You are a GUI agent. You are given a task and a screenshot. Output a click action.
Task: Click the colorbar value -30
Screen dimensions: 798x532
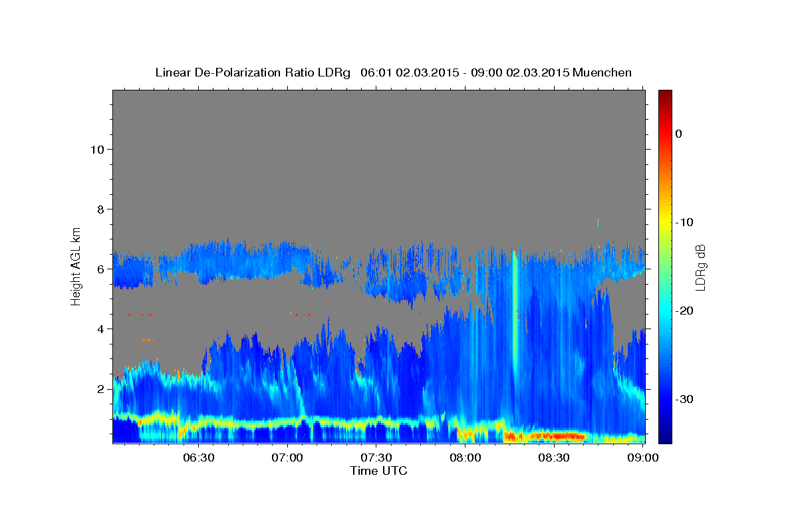click(x=684, y=399)
